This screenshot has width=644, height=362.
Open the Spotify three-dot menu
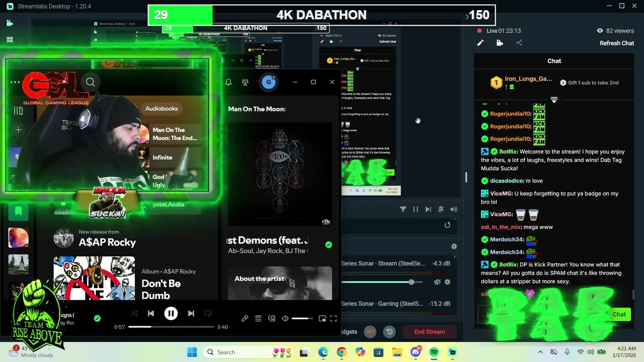pyautogui.click(x=15, y=82)
